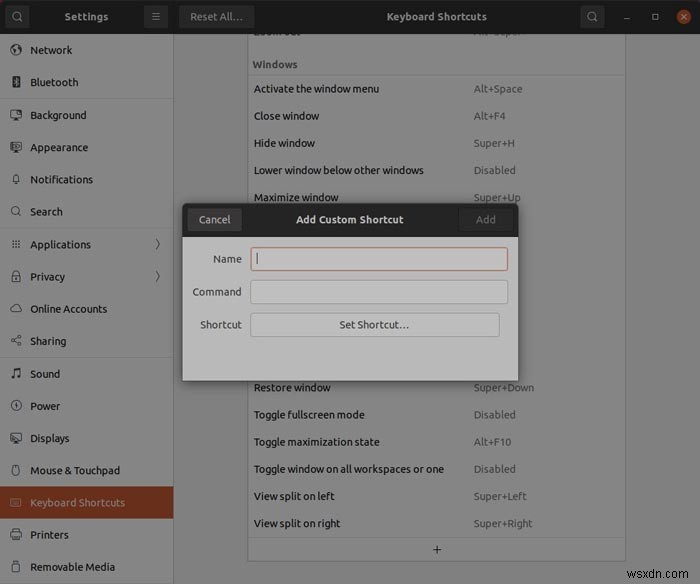The width and height of the screenshot is (700, 584).
Task: Expand the Privacy submenu chevron
Action: point(157,277)
